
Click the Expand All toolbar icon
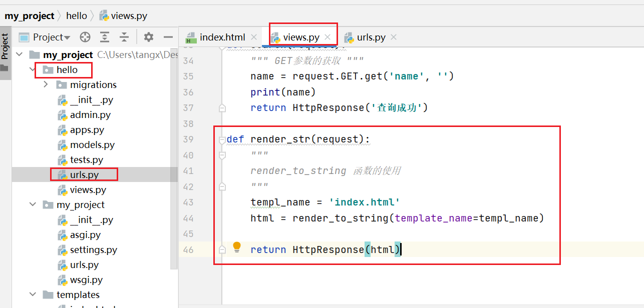104,37
